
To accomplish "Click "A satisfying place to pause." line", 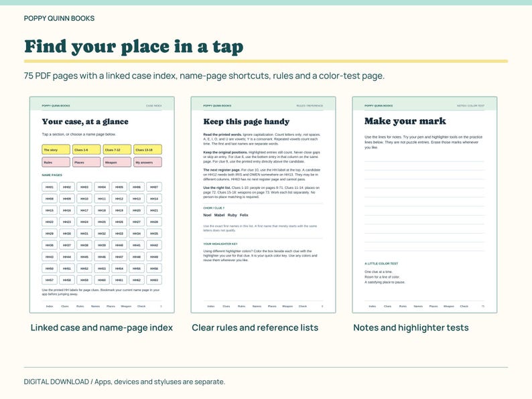I will 385,282.
